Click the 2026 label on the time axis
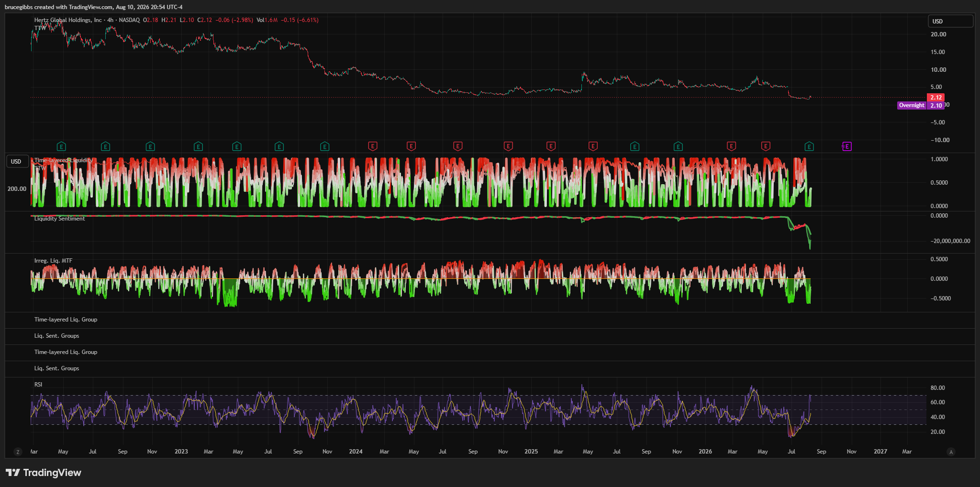Viewport: 980px width, 487px height. (x=705, y=452)
